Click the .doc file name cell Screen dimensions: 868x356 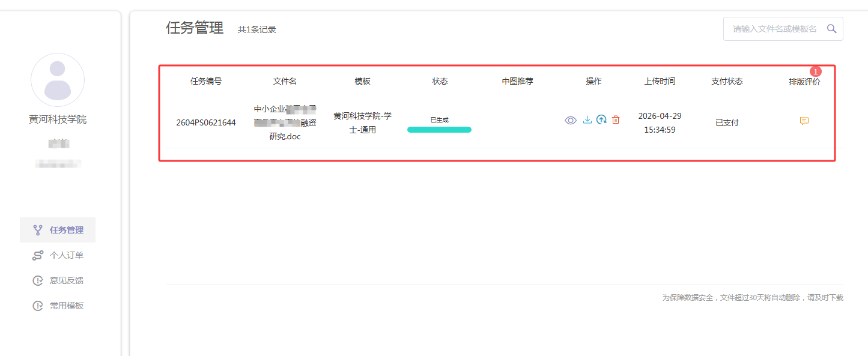coord(285,122)
